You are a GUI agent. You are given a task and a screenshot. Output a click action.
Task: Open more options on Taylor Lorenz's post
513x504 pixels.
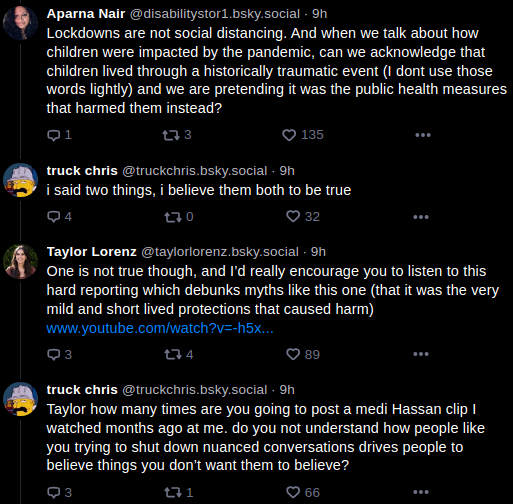(x=421, y=354)
